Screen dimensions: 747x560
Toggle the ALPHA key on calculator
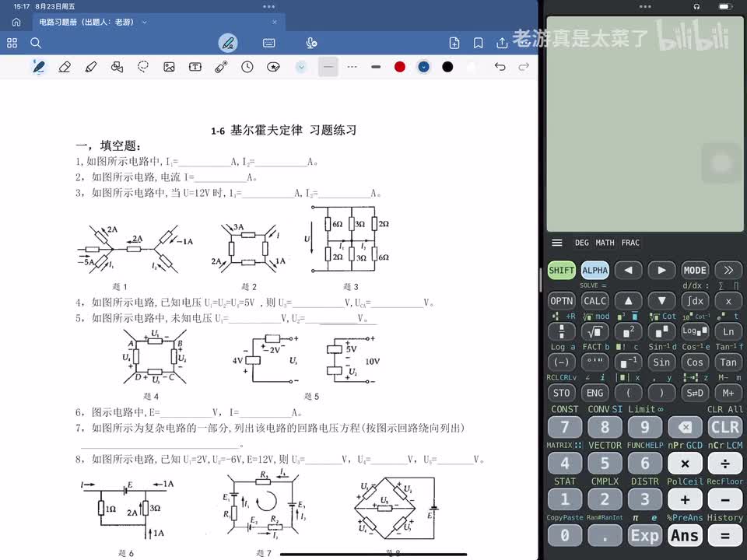point(595,271)
